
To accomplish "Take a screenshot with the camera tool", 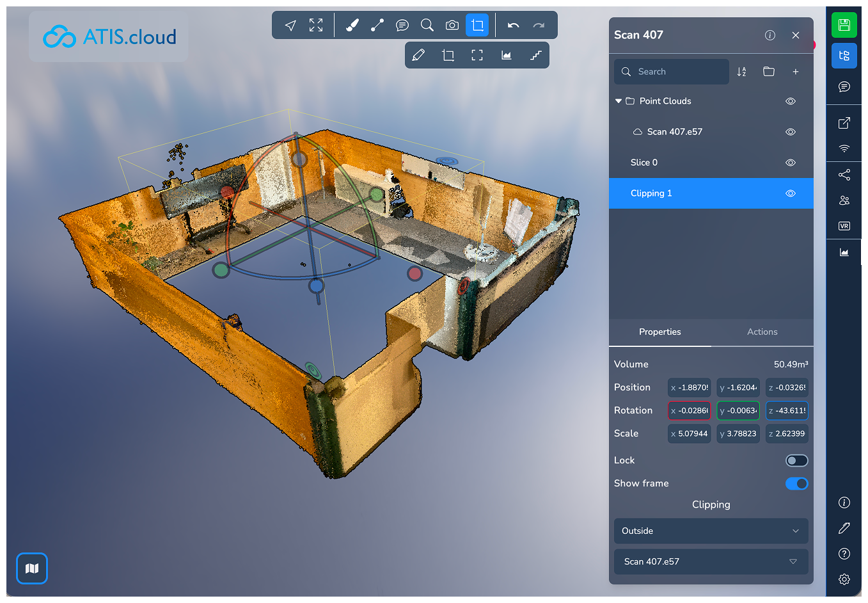I will click(x=452, y=25).
